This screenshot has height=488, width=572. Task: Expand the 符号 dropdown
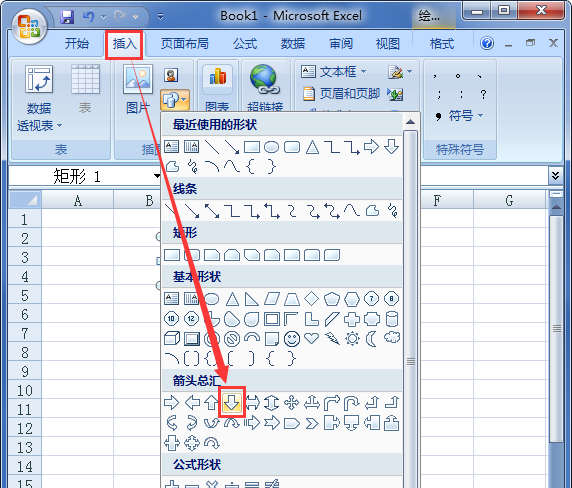coord(480,115)
